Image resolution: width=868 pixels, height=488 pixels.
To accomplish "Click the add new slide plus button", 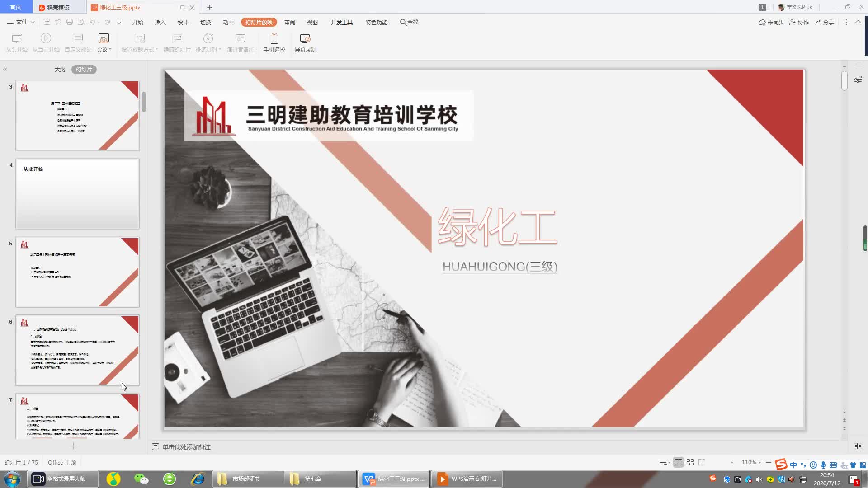I will tap(74, 446).
